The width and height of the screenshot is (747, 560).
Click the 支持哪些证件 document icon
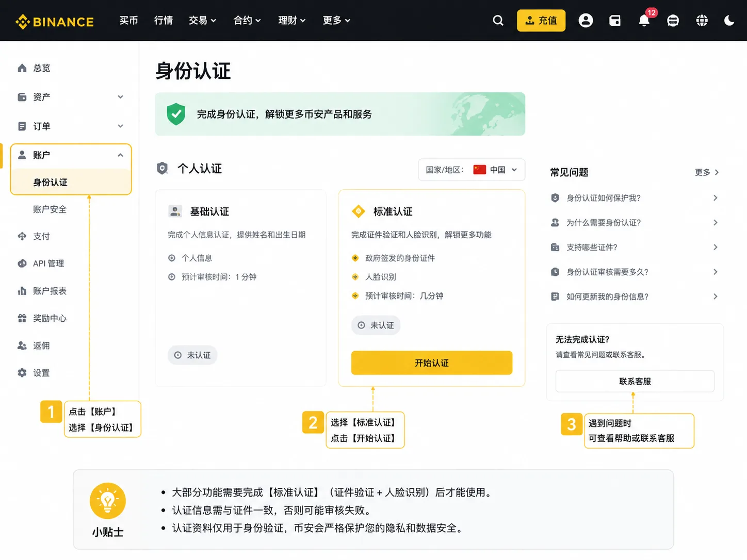click(555, 248)
